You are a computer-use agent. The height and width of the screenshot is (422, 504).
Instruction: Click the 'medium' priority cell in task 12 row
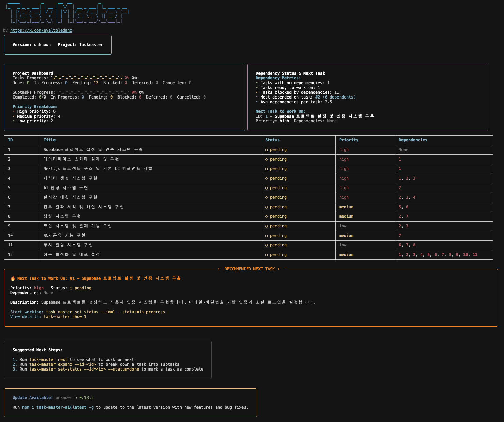346,255
